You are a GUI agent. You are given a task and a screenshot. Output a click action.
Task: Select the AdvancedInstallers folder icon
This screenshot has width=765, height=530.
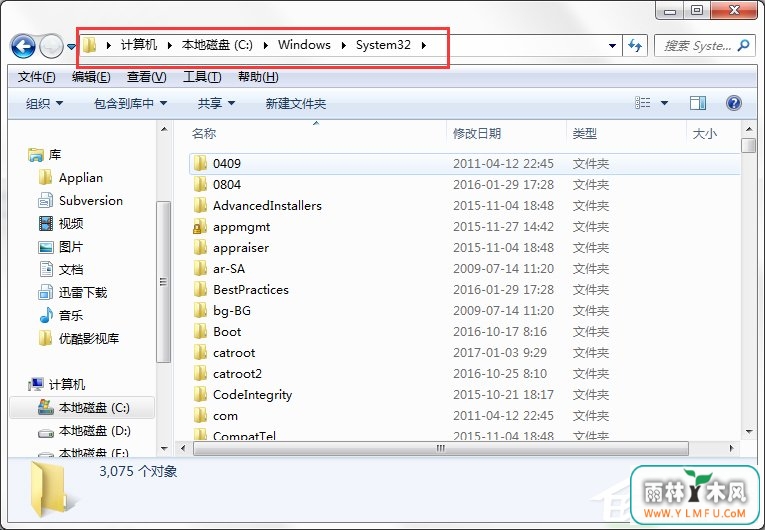pyautogui.click(x=200, y=205)
